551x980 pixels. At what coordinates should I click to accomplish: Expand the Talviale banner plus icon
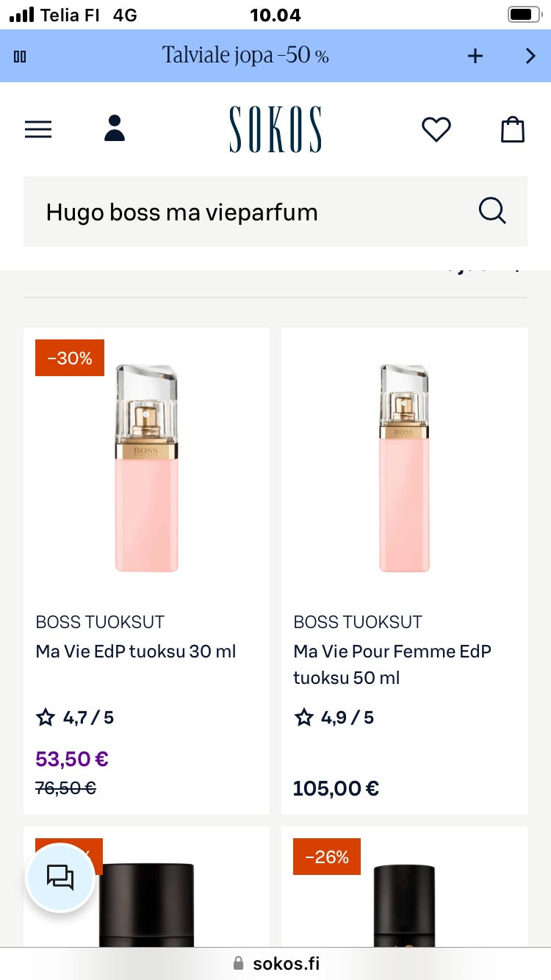[x=475, y=56]
